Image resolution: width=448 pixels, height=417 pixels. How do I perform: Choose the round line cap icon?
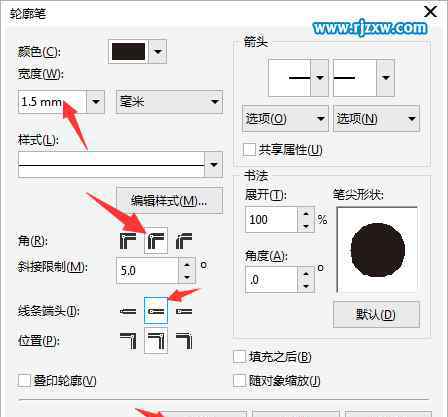pos(156,311)
